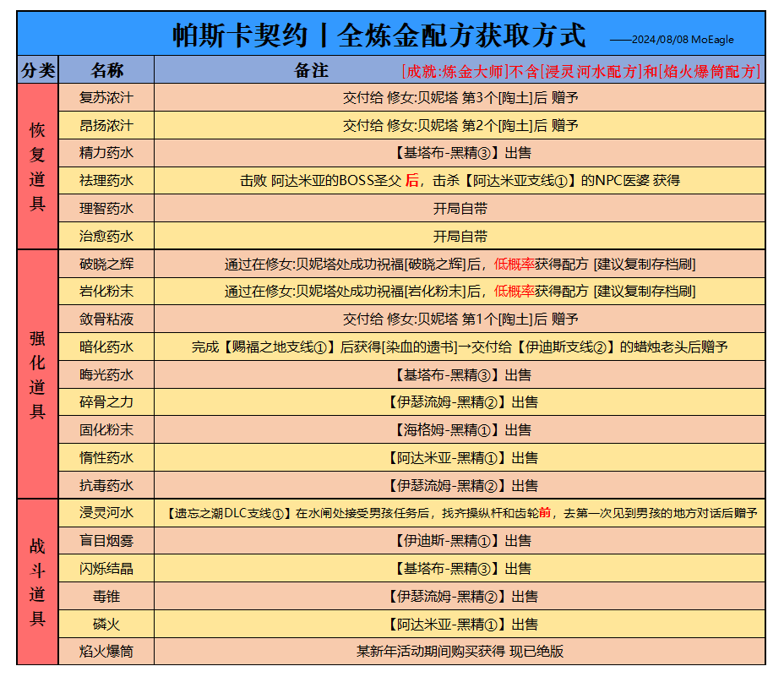Click the 名称 column header
Viewport: 784px width, 677px height.
[106, 69]
